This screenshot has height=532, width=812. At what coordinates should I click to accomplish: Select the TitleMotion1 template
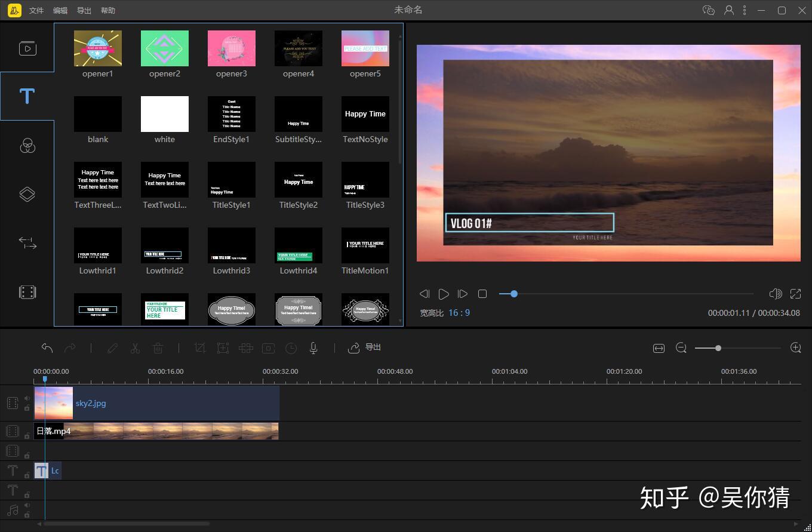(365, 245)
